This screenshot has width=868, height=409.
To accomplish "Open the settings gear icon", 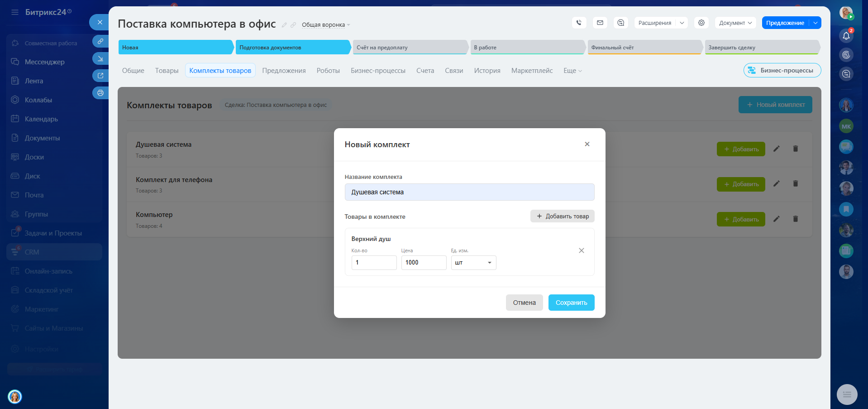I will 701,23.
